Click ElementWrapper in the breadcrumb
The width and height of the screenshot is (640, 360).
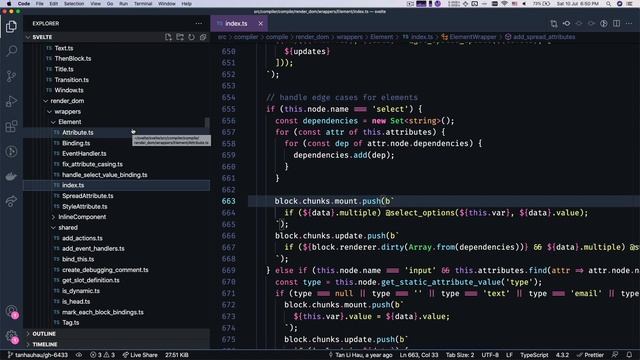[473, 37]
